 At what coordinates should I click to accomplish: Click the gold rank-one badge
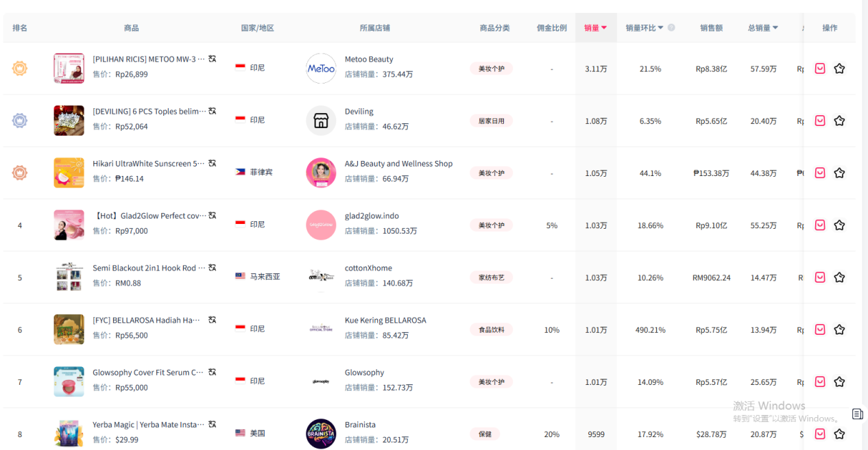[20, 68]
